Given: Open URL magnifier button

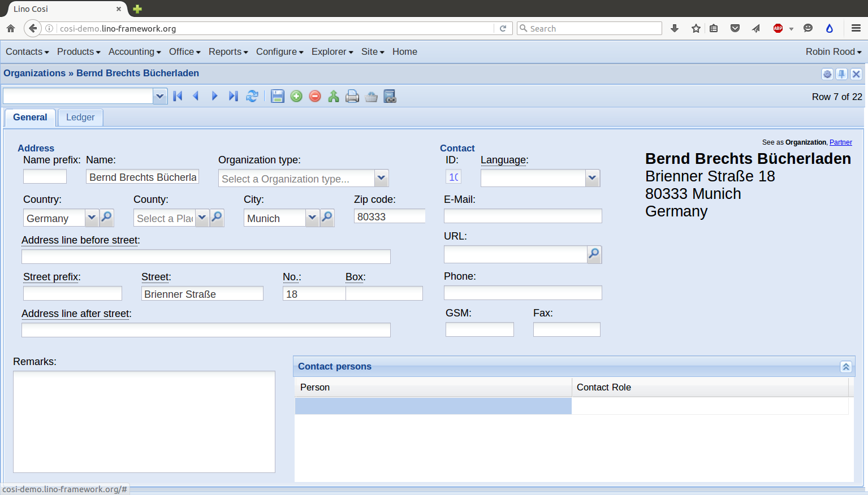Looking at the screenshot, I should (x=594, y=254).
